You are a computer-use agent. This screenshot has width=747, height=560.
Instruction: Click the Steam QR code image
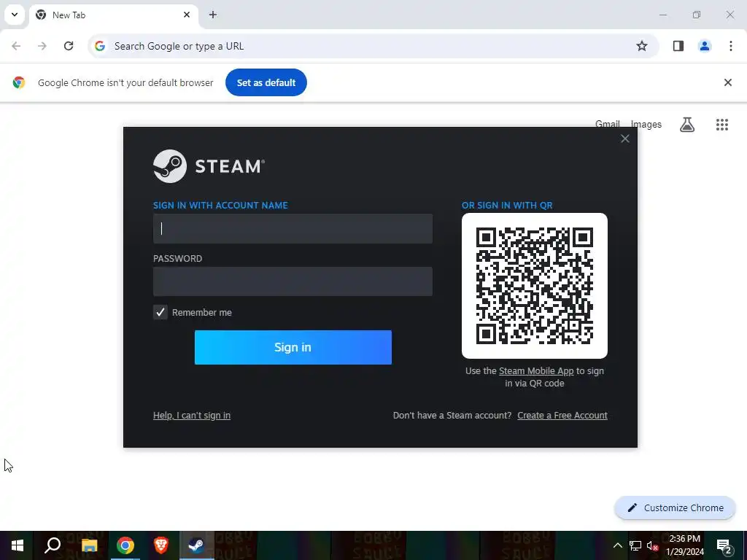coord(535,286)
